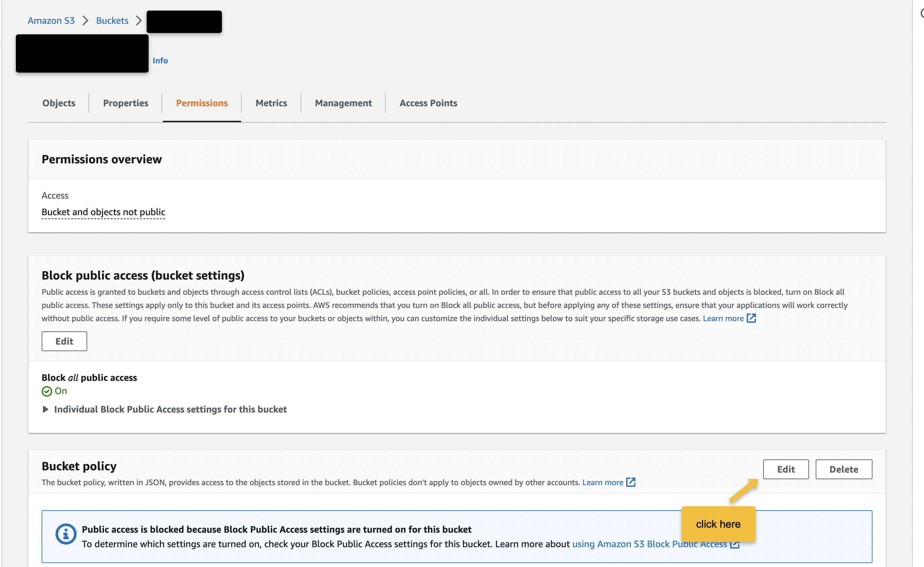Open the Amazon S3 breadcrumb link

(51, 20)
